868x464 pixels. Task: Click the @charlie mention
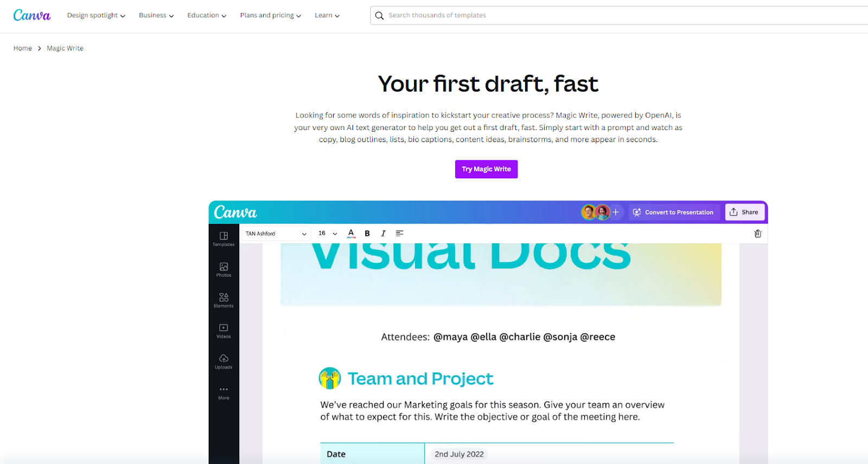[520, 337]
